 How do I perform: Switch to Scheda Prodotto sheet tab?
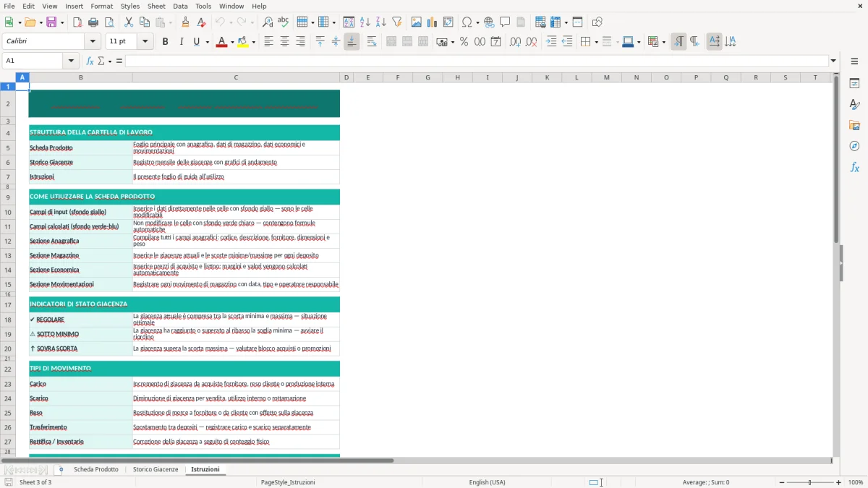click(96, 469)
